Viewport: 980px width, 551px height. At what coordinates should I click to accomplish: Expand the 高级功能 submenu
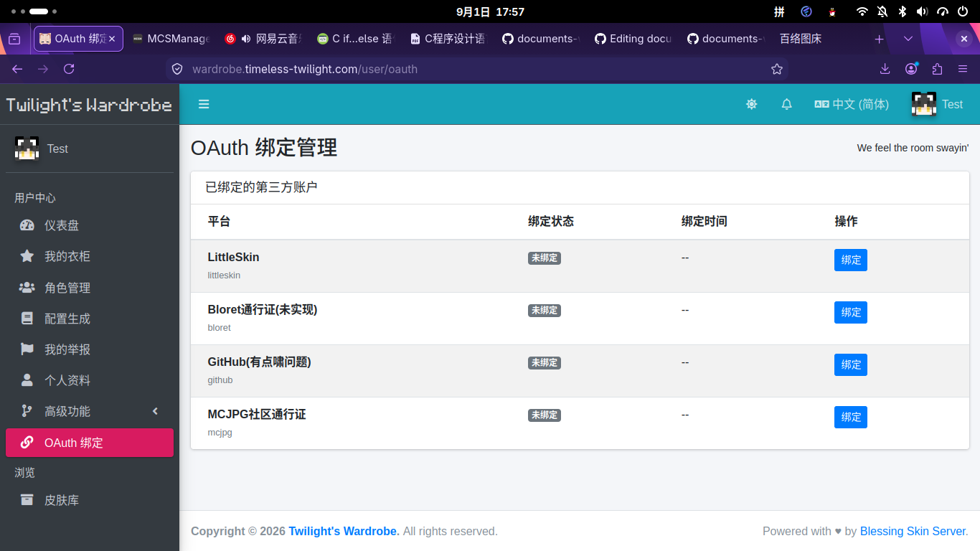90,411
